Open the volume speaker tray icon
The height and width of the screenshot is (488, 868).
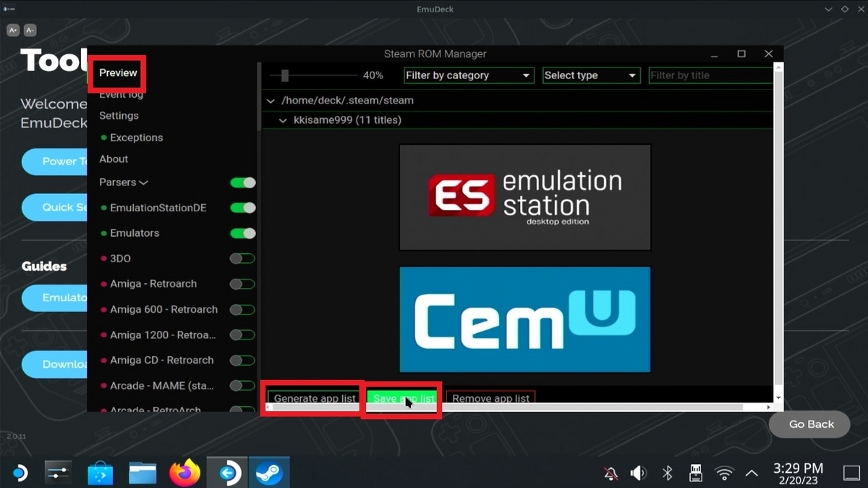pos(638,474)
